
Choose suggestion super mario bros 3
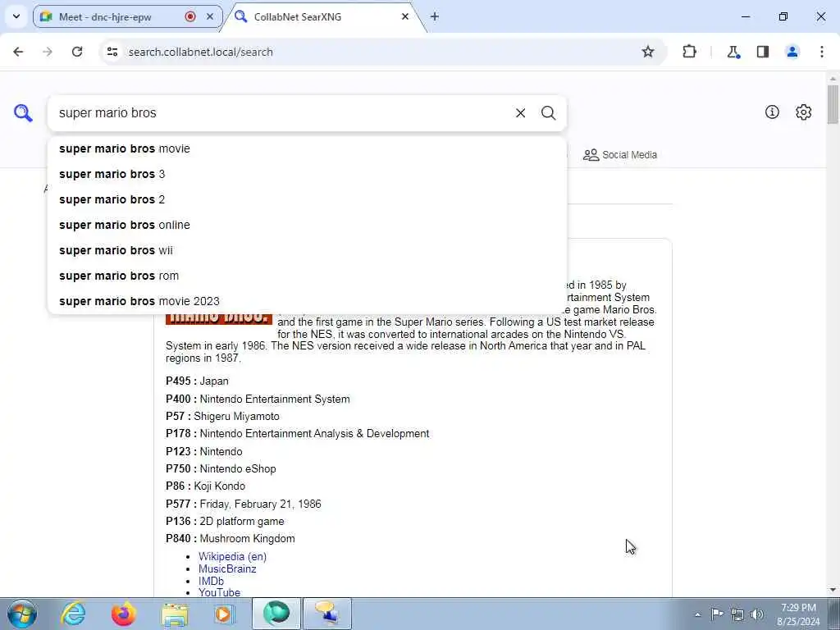[x=307, y=174]
